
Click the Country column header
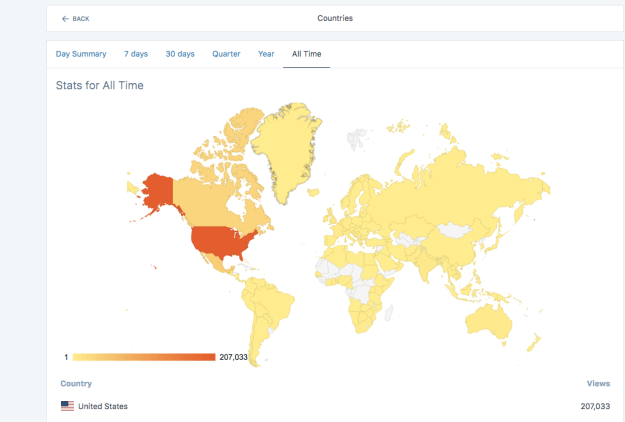(x=76, y=383)
